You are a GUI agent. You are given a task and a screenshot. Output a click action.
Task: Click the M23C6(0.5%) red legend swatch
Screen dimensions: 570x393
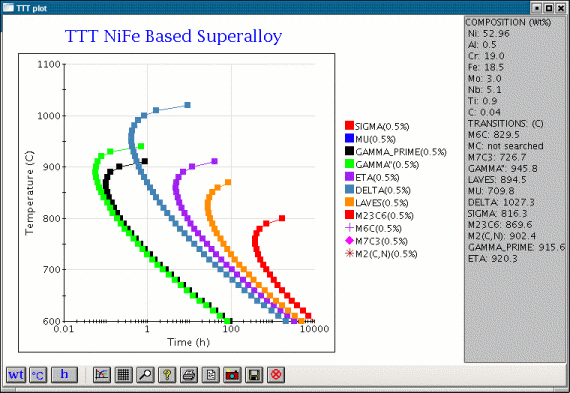point(349,214)
